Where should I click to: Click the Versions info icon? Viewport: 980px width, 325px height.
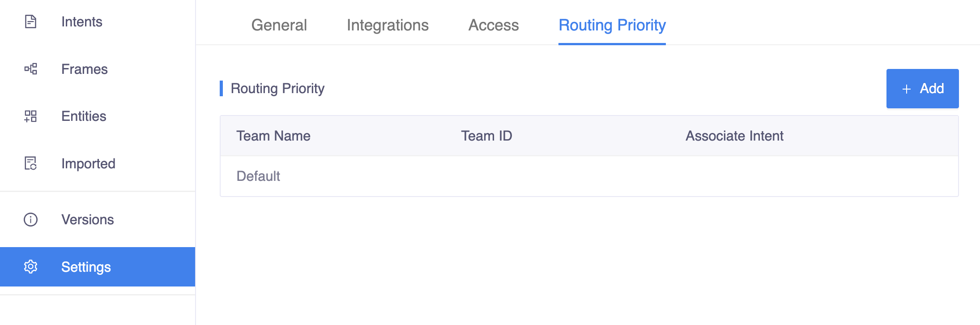(x=30, y=220)
